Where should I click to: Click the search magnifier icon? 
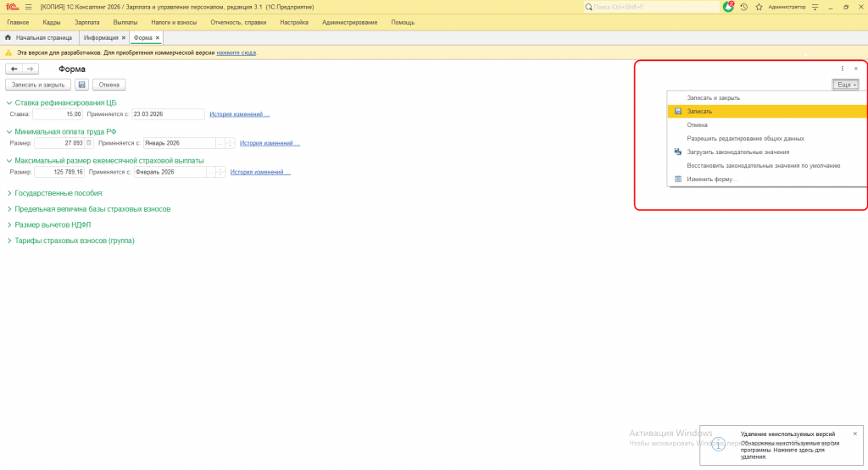588,7
